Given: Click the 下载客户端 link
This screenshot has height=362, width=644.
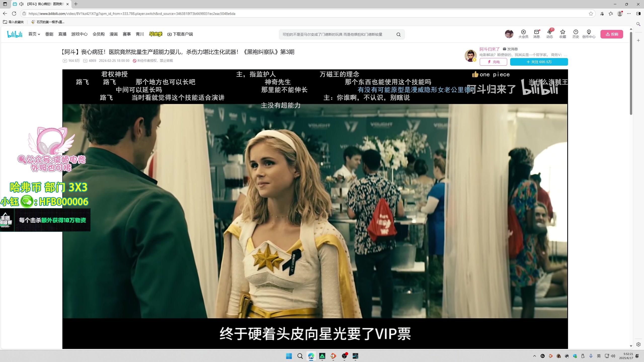Looking at the screenshot, I should (180, 34).
